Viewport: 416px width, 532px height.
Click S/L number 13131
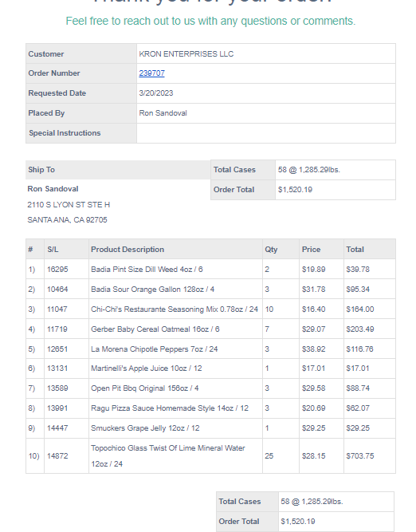(57, 368)
